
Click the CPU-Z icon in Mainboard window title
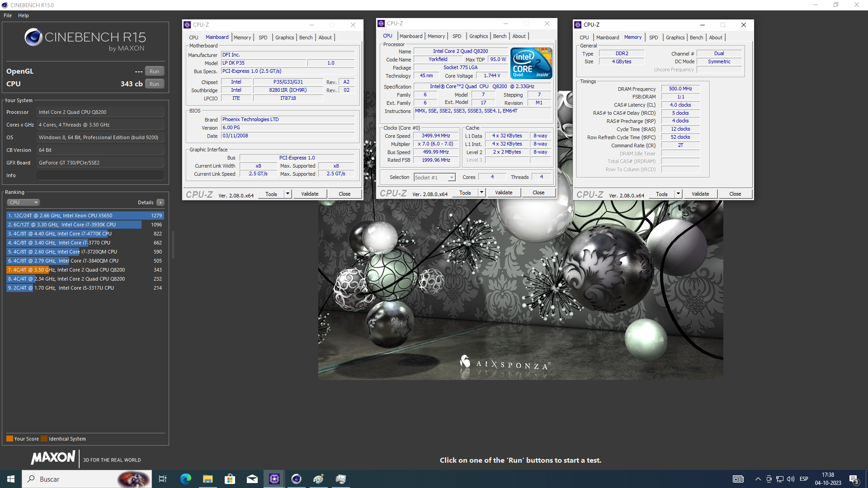coord(187,25)
